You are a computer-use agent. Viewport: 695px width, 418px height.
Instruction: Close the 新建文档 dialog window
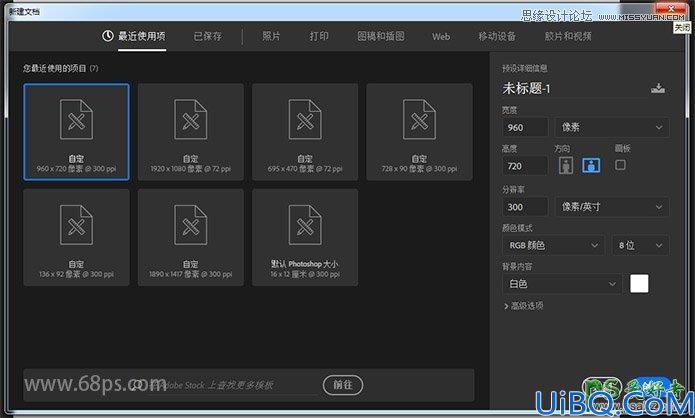[x=671, y=10]
